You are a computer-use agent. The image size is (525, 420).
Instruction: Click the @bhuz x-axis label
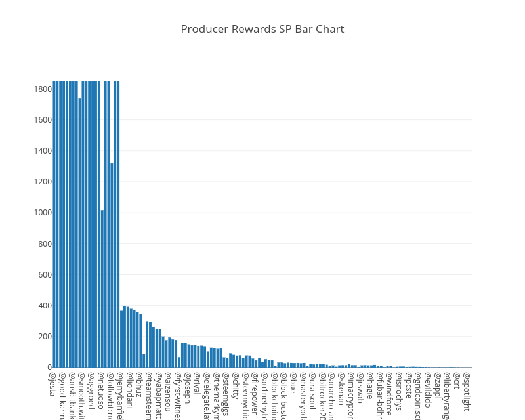click(x=139, y=385)
